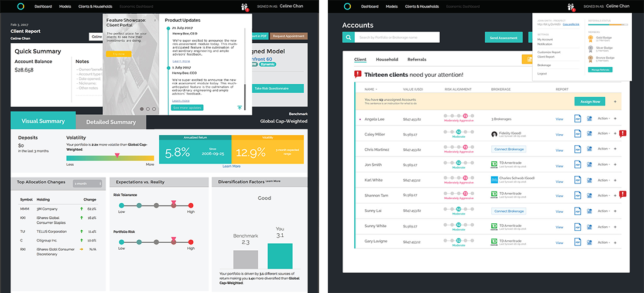Click the search icon in Accounts panel

click(x=348, y=38)
